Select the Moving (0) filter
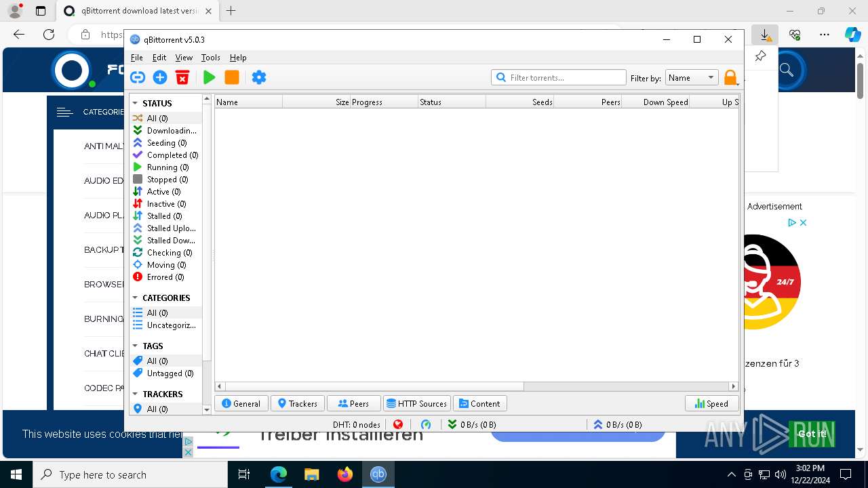 pos(166,264)
